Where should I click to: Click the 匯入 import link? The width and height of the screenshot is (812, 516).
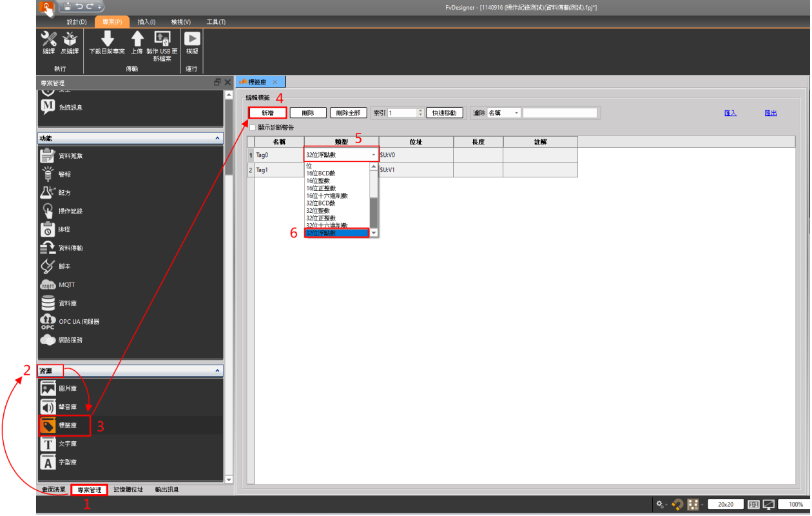pos(730,113)
